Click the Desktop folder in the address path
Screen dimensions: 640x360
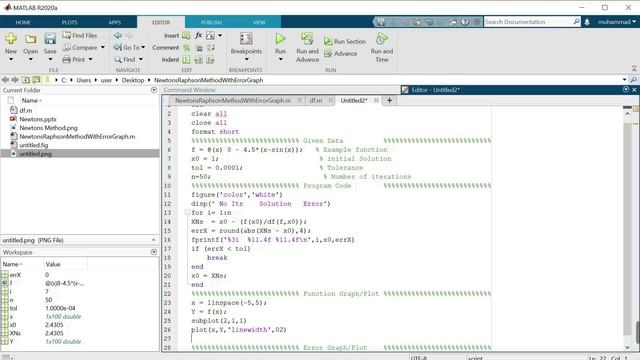coord(133,80)
